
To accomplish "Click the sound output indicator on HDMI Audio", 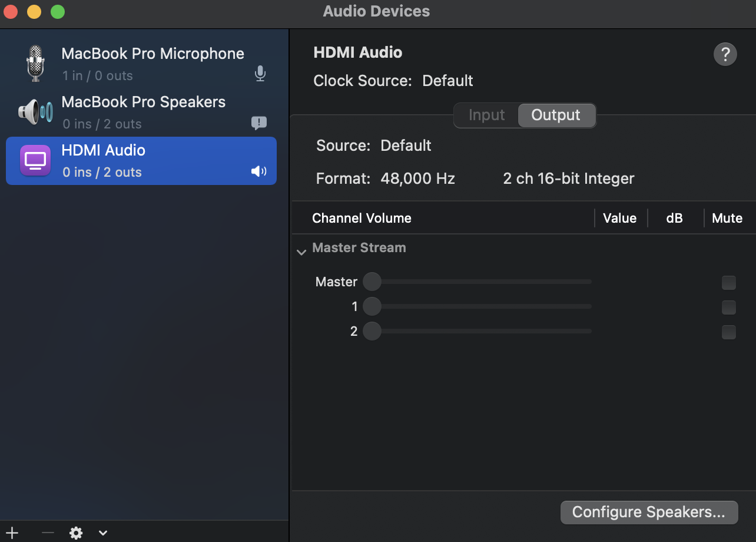I will tap(259, 171).
